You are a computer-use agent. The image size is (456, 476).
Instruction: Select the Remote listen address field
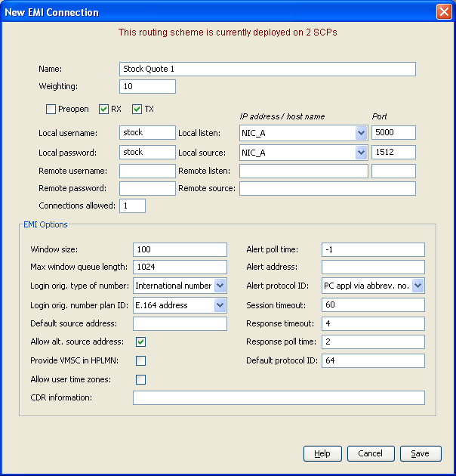[303, 172]
